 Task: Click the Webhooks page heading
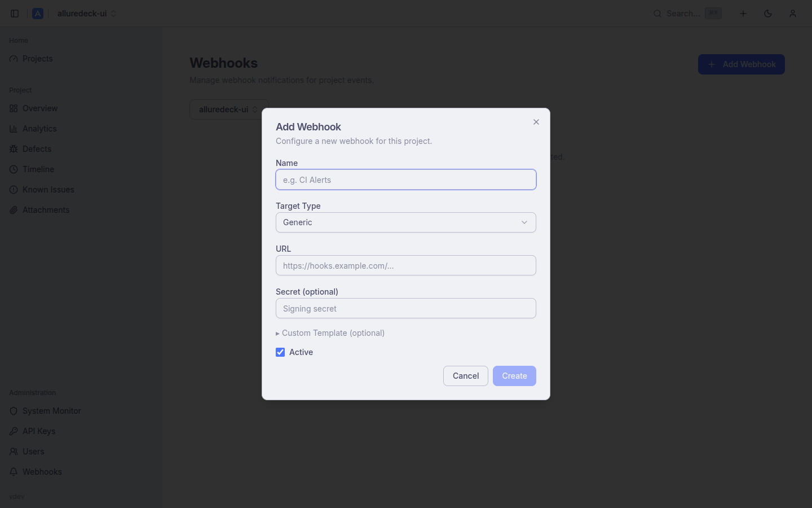pos(223,63)
